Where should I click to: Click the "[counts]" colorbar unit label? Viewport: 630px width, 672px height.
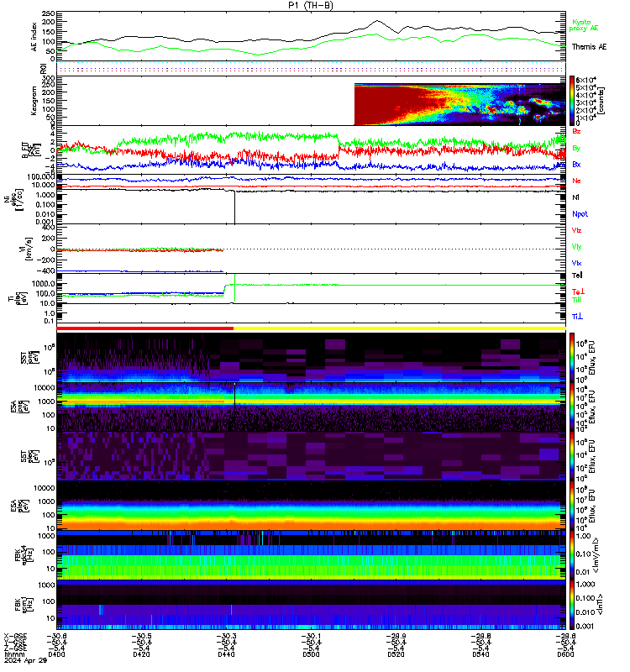point(601,101)
